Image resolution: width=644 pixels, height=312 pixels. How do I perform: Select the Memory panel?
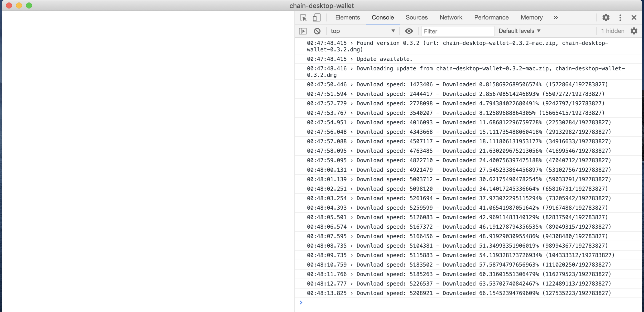click(531, 17)
